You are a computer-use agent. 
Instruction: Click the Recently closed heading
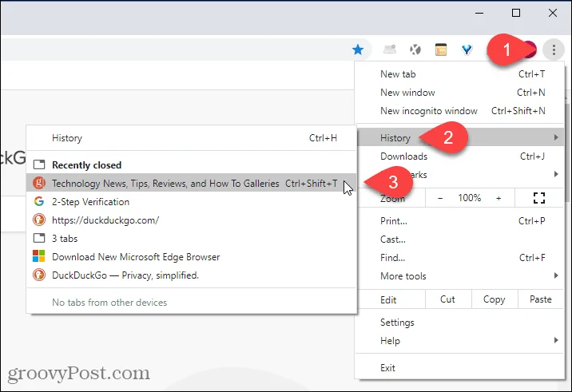point(87,164)
